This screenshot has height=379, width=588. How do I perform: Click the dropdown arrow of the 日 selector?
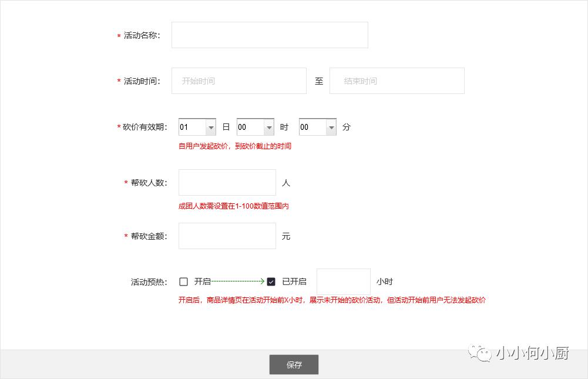pos(211,127)
